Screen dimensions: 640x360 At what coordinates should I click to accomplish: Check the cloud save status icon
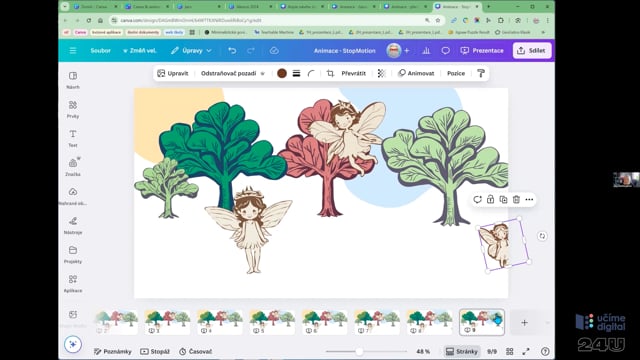[x=274, y=51]
